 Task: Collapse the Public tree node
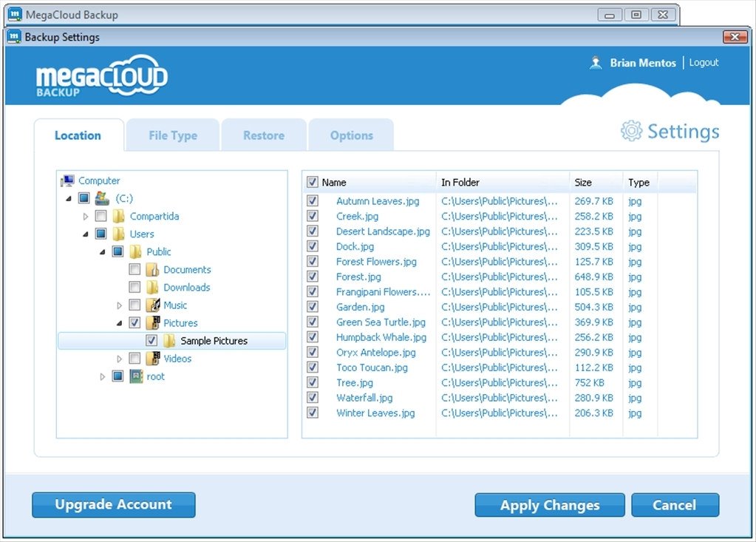click(x=102, y=251)
